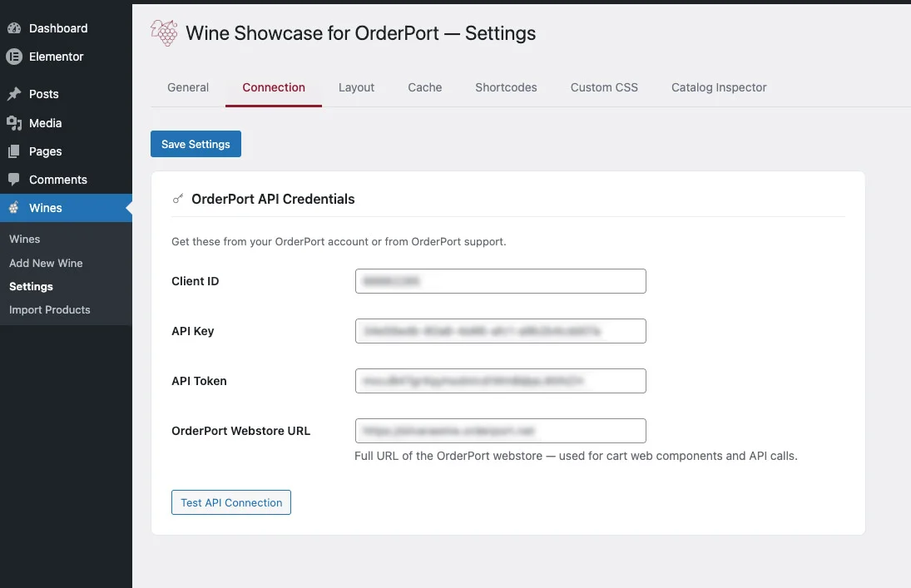911x588 pixels.
Task: Click the key icon beside OrderPort API Credentials
Action: [x=178, y=199]
